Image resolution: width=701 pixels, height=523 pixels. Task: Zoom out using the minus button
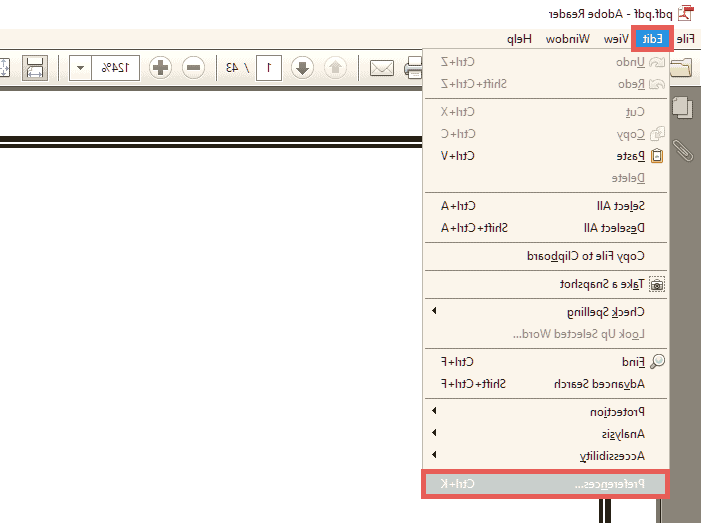193,68
